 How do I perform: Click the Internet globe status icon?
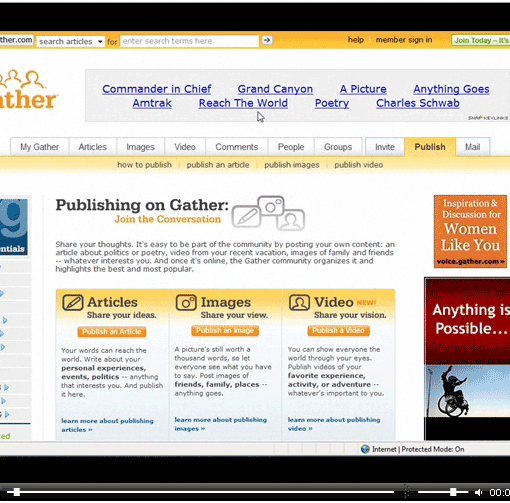tap(365, 449)
